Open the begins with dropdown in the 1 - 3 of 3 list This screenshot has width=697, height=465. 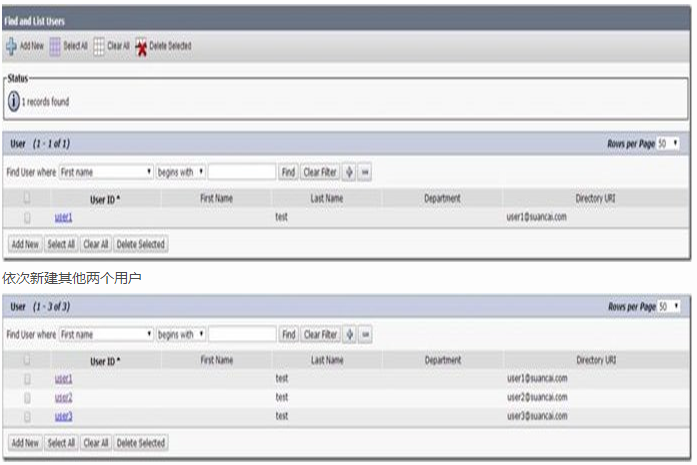180,334
